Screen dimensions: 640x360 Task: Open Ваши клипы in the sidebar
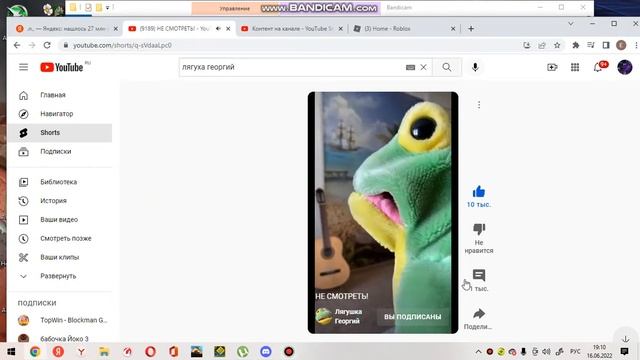(x=60, y=257)
